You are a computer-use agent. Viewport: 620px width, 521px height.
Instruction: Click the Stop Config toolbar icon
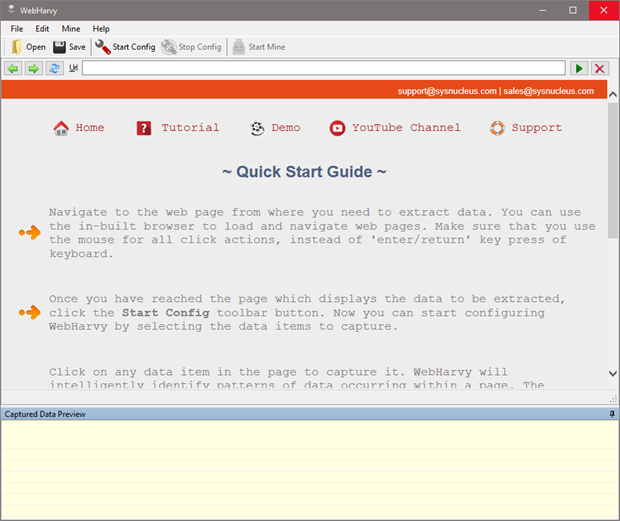[169, 47]
